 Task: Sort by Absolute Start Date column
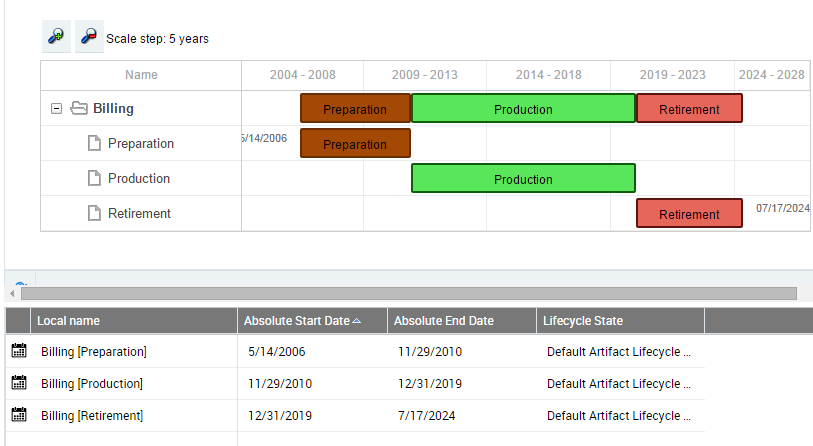point(298,321)
